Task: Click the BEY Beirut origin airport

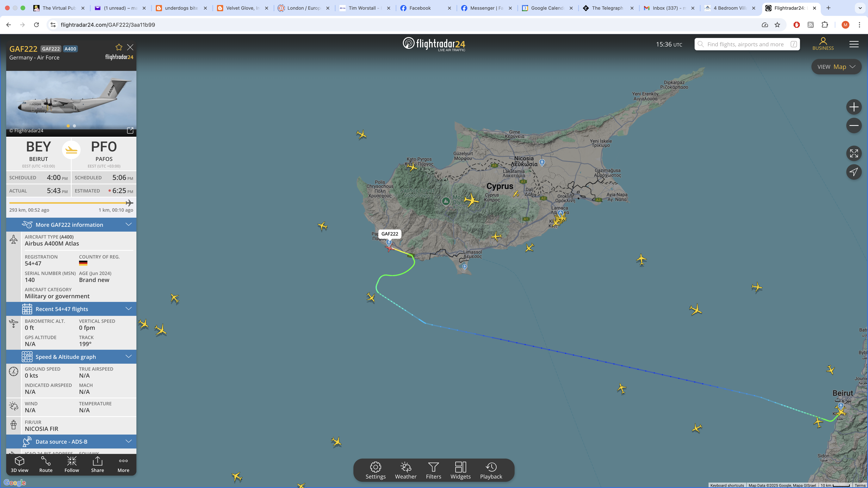Action: click(38, 154)
